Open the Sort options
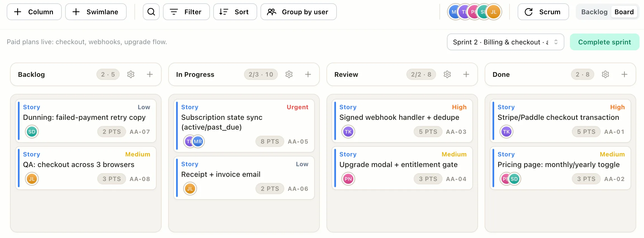The image size is (644, 238). coord(235,12)
